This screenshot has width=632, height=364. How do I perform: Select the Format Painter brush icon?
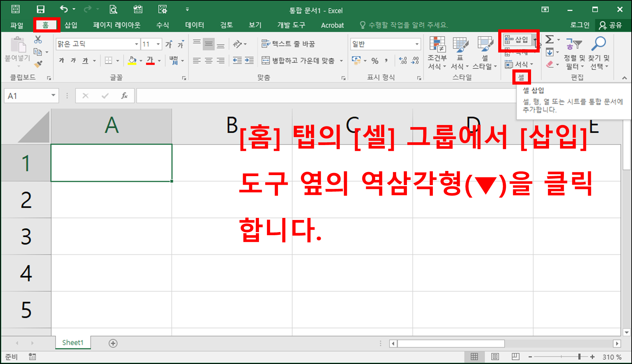(38, 64)
